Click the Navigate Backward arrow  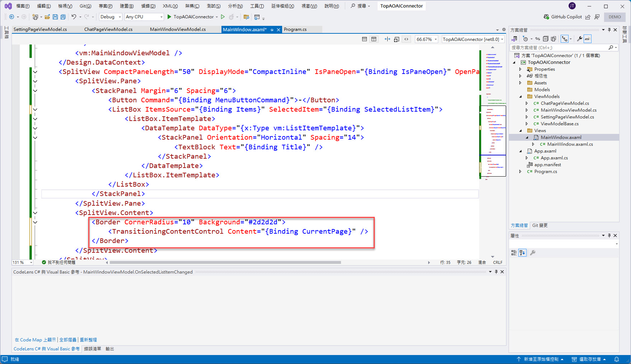(11, 17)
